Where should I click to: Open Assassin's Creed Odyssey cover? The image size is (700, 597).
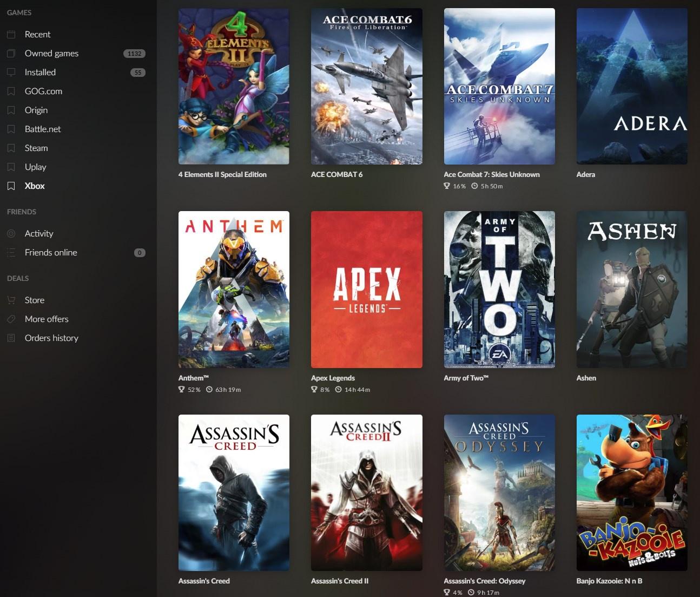tap(499, 493)
